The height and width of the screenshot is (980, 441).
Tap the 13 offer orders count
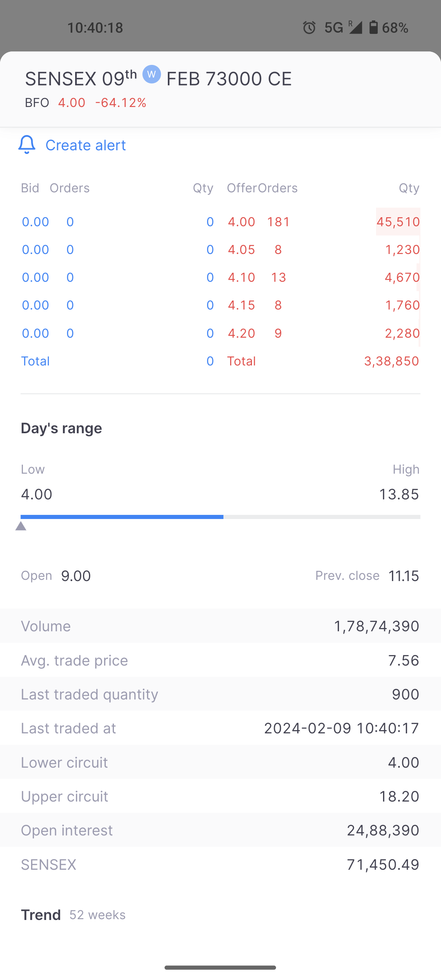[278, 277]
